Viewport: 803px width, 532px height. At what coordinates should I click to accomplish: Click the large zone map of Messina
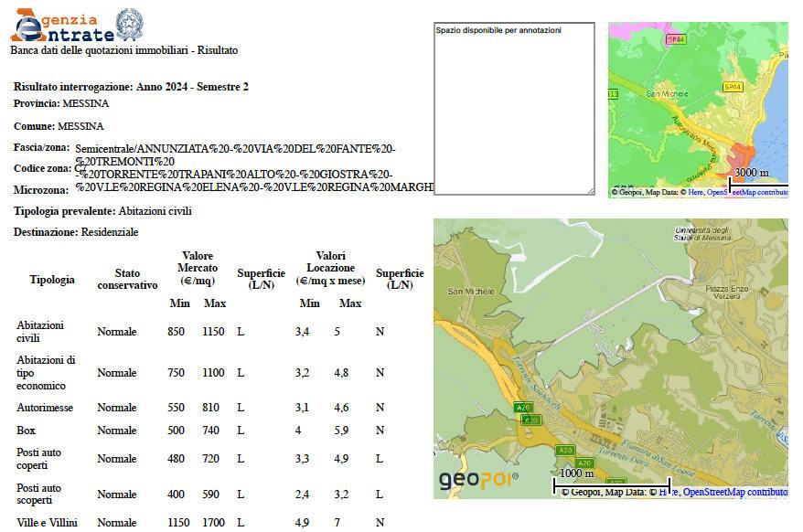click(x=611, y=358)
